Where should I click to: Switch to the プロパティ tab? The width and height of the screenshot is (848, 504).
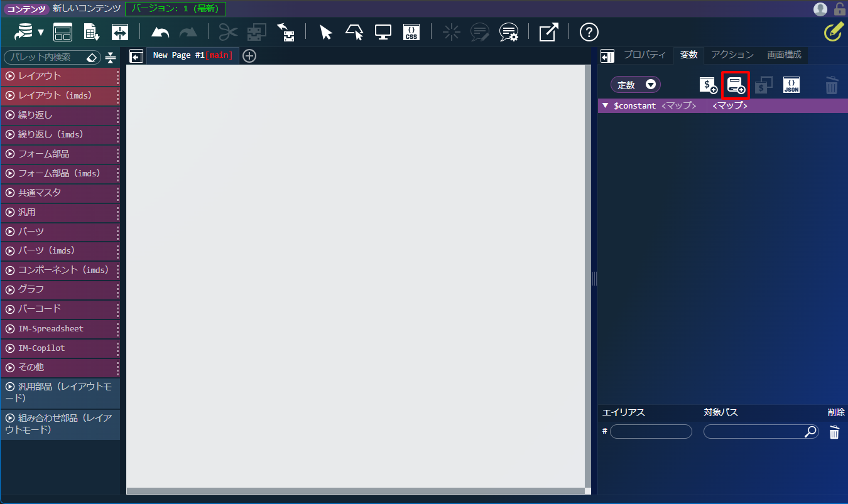[644, 55]
